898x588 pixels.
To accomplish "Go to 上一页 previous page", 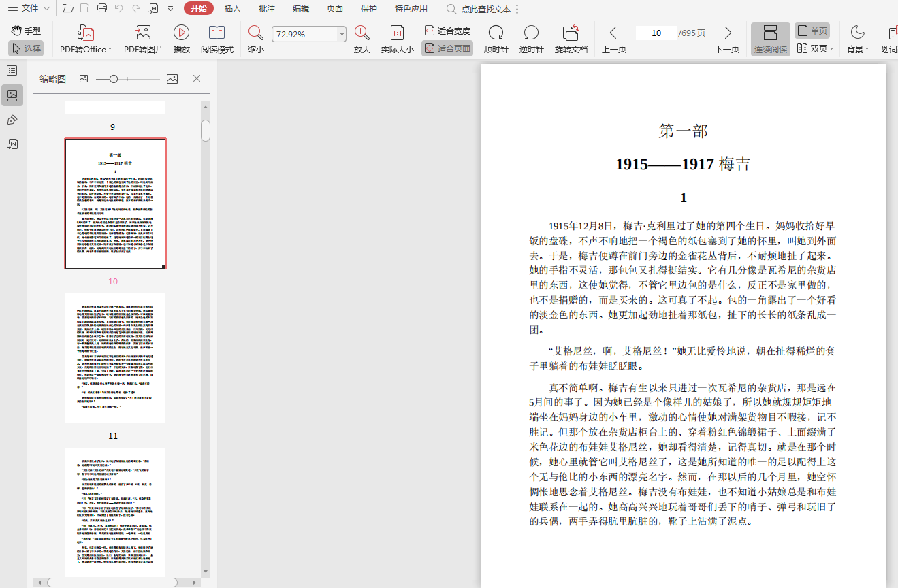I will pos(613,39).
